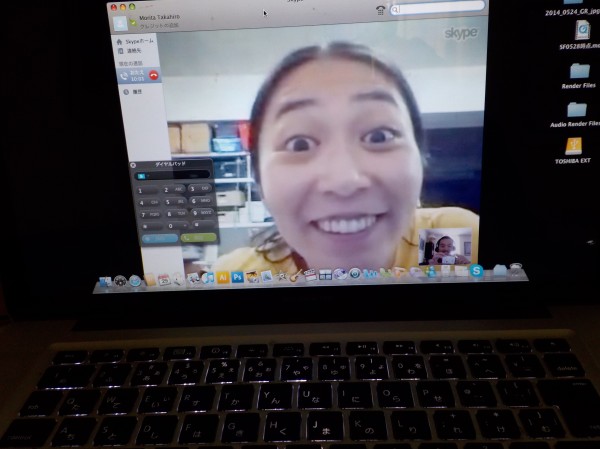Open the Photoshop icon in the Dock

[237, 277]
